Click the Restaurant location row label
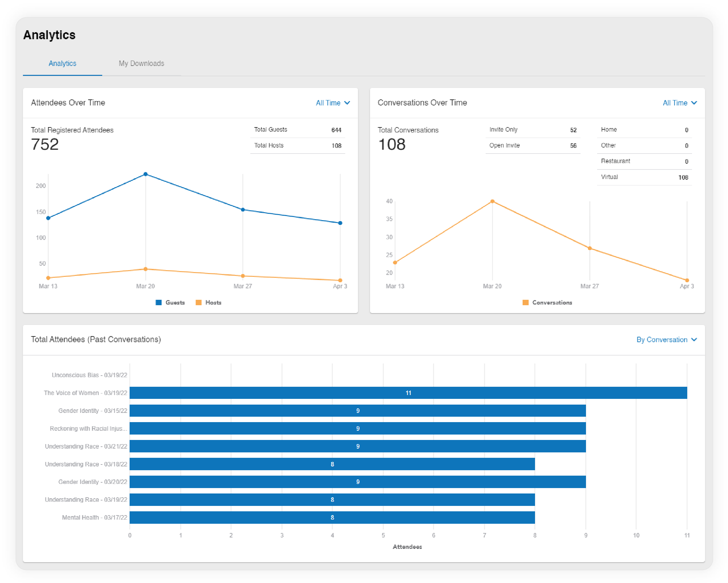The width and height of the screenshot is (728, 583). pos(616,161)
